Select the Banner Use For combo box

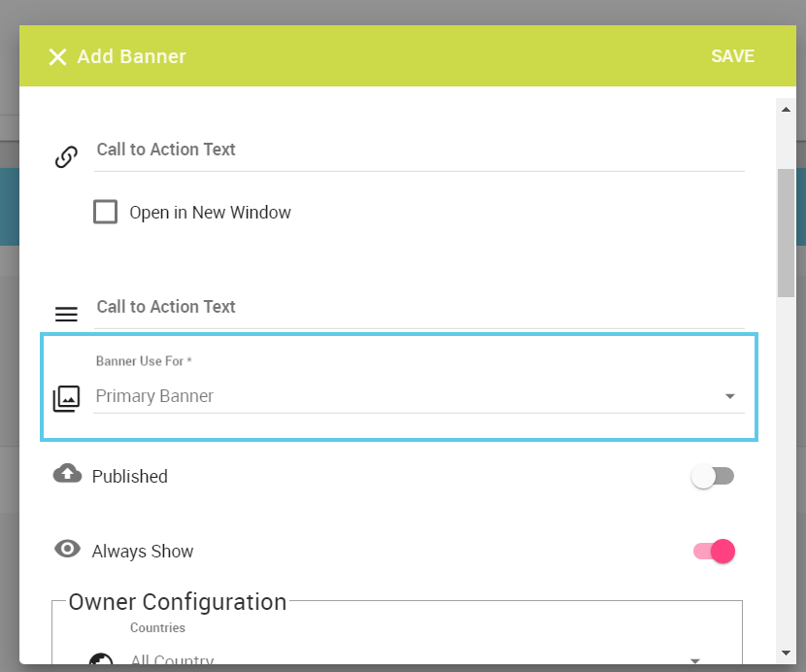tap(419, 396)
